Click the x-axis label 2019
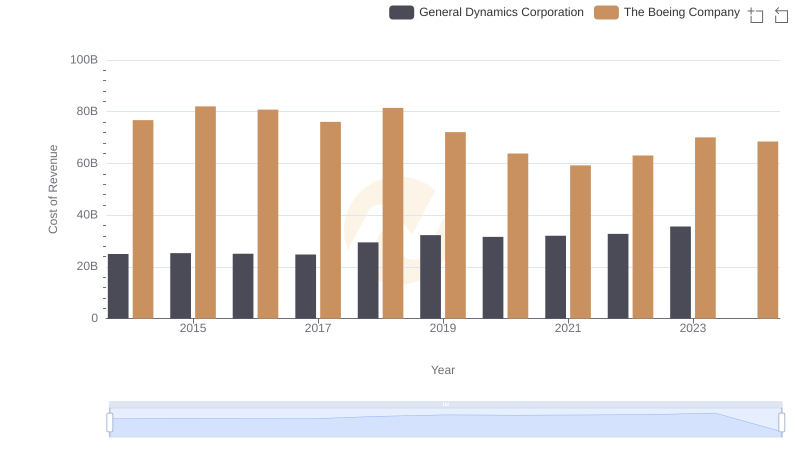 tap(443, 328)
